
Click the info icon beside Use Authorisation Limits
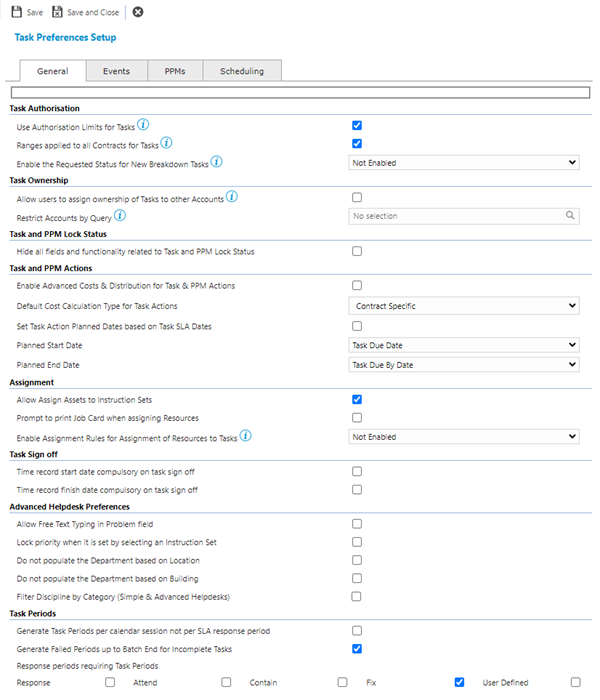[143, 125]
